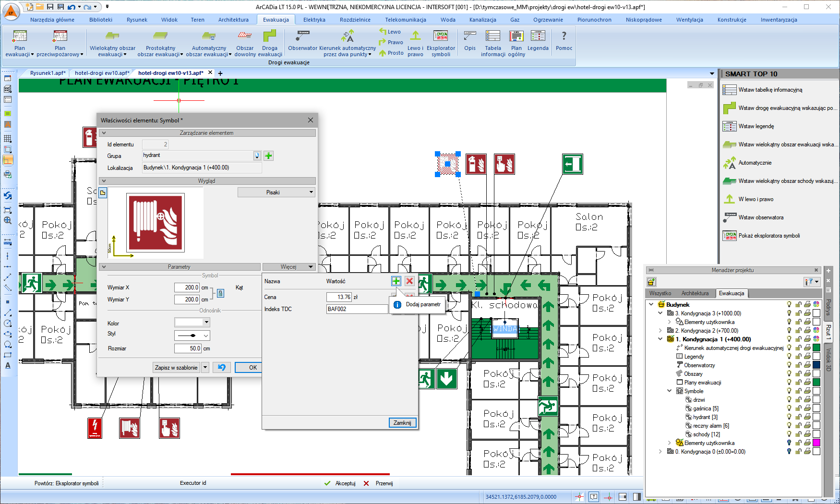This screenshot has height=504, width=840.
Task: Click Akceptuj in the command bar
Action: 340,483
